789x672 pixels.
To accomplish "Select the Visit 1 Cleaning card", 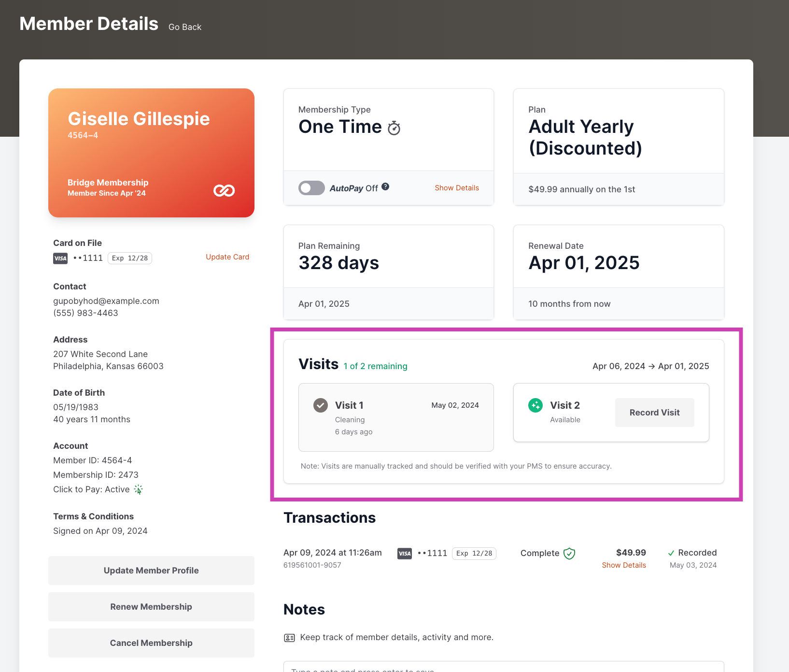I will 396,417.
